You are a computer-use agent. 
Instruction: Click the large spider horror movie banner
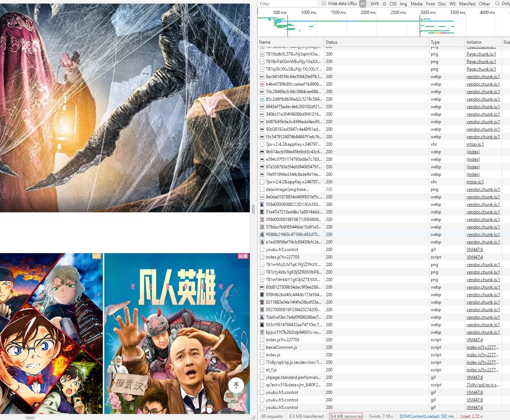coord(125,108)
